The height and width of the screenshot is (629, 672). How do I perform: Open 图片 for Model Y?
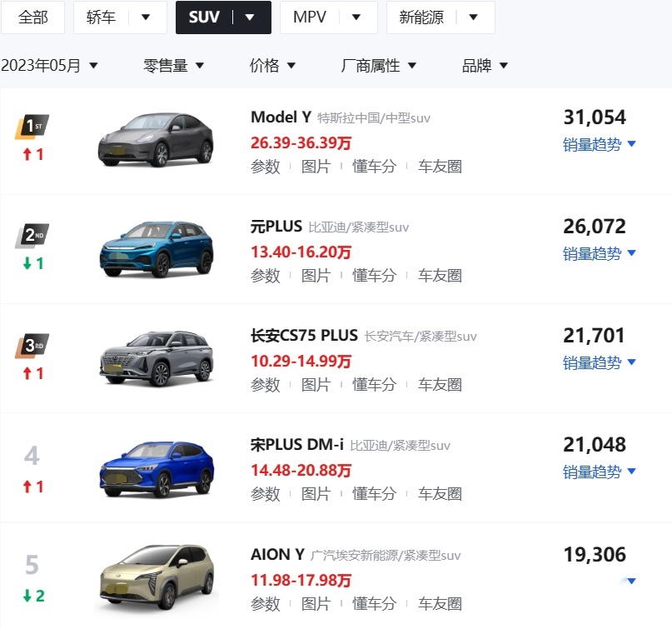point(316,167)
